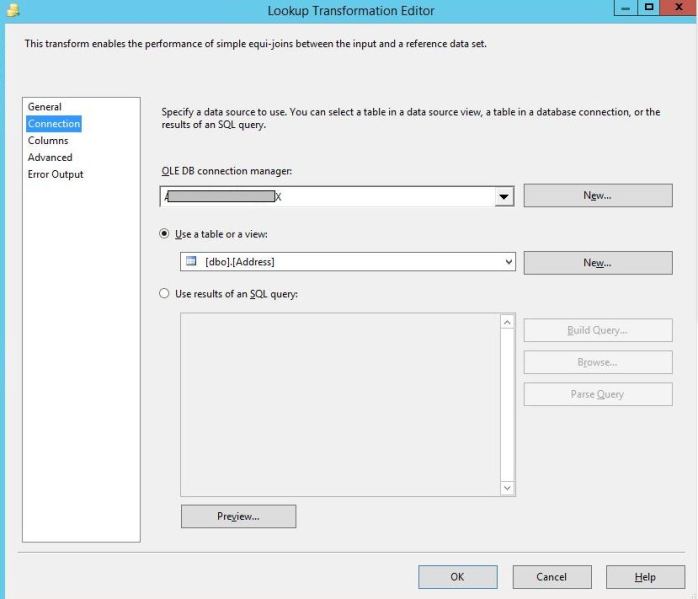Screen dimensions: 698x599
Task: Click the editor window icon in title bar
Action: pos(13,10)
